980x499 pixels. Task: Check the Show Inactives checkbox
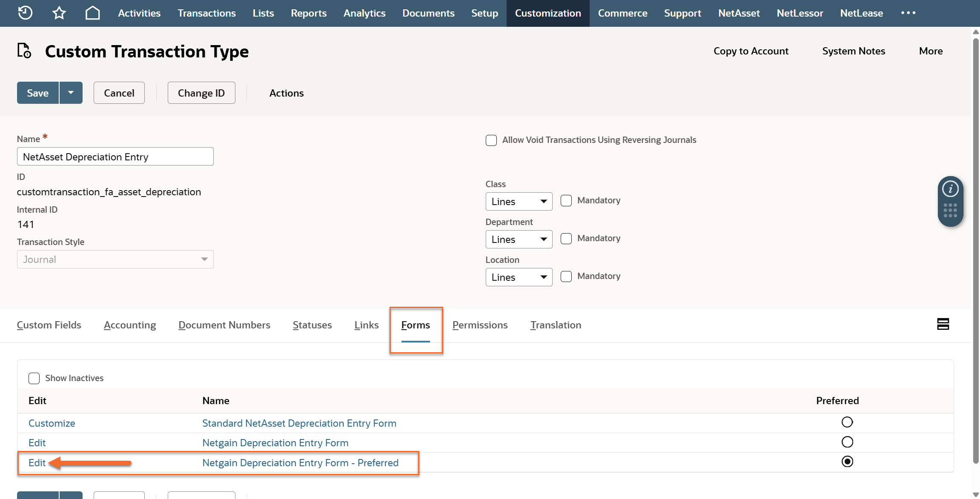click(34, 378)
